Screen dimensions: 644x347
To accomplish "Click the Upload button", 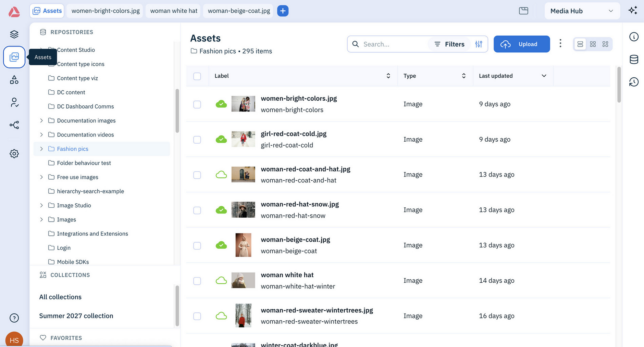I will coord(522,44).
